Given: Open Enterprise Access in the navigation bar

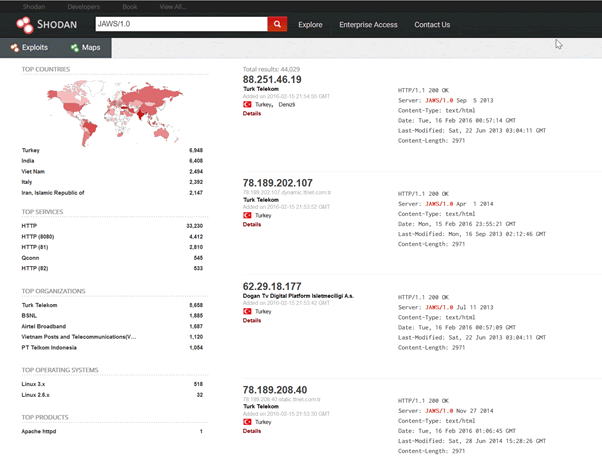Looking at the screenshot, I should [368, 24].
